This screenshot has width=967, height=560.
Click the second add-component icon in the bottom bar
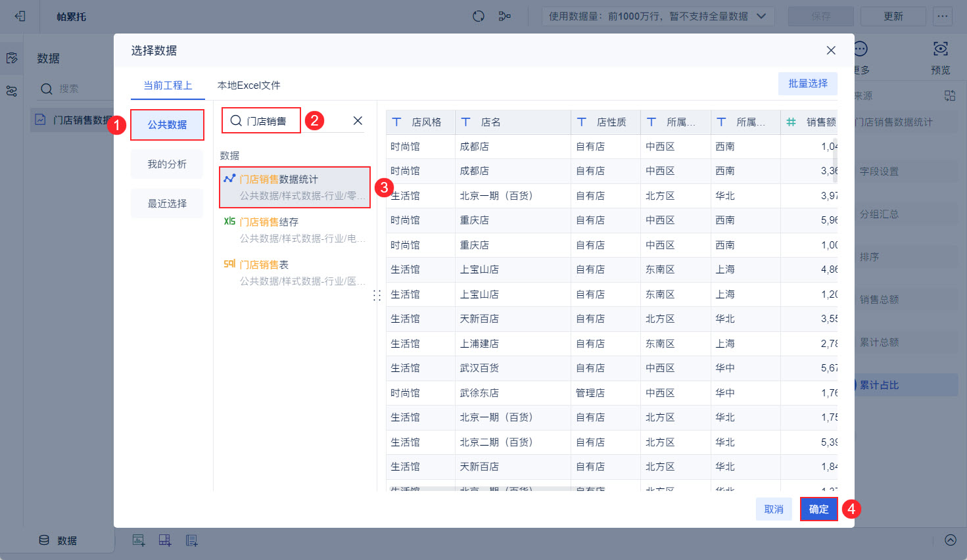(x=165, y=540)
